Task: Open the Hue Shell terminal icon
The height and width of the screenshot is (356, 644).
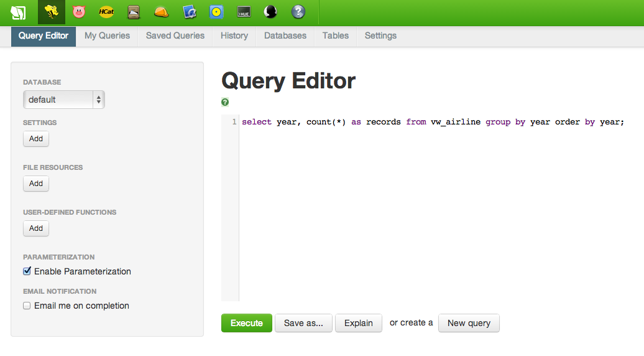Action: [x=244, y=12]
